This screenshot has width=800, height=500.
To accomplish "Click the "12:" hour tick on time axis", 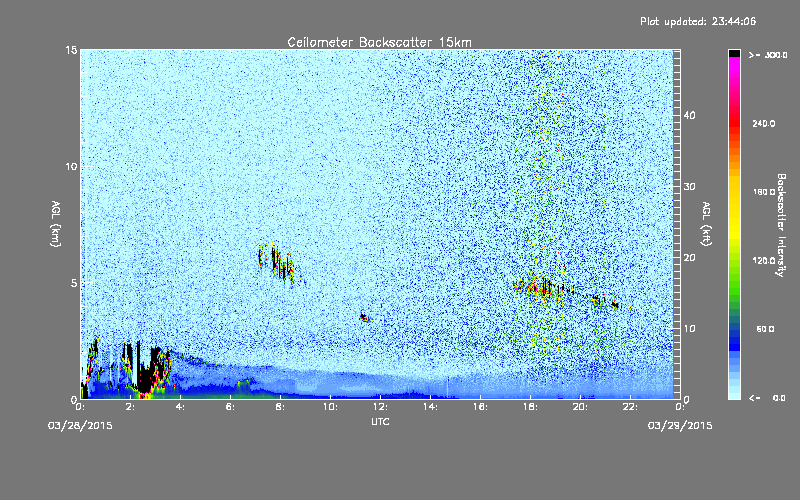I will (380, 407).
